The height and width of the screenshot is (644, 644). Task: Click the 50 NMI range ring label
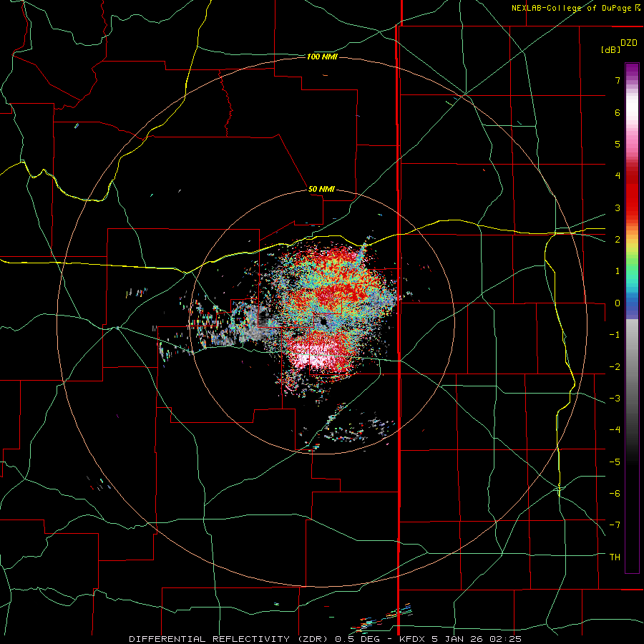(321, 189)
